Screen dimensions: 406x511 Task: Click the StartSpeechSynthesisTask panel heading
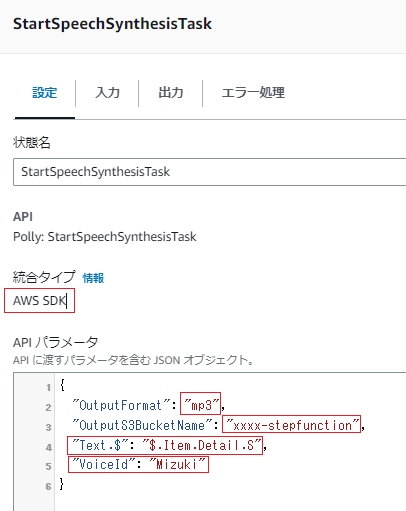[112, 24]
